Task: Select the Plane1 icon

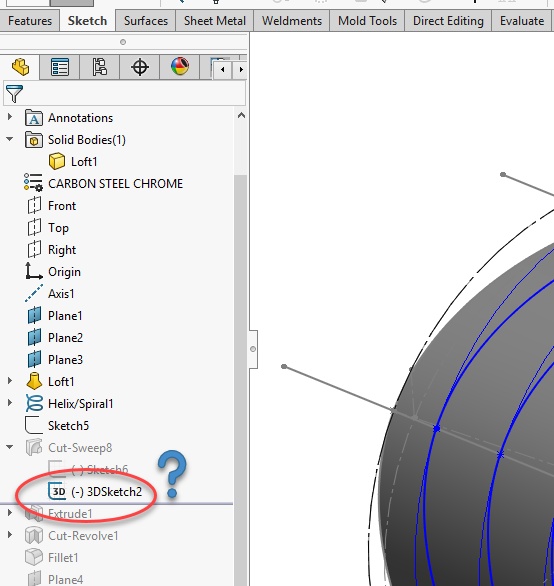Action: (x=34, y=316)
